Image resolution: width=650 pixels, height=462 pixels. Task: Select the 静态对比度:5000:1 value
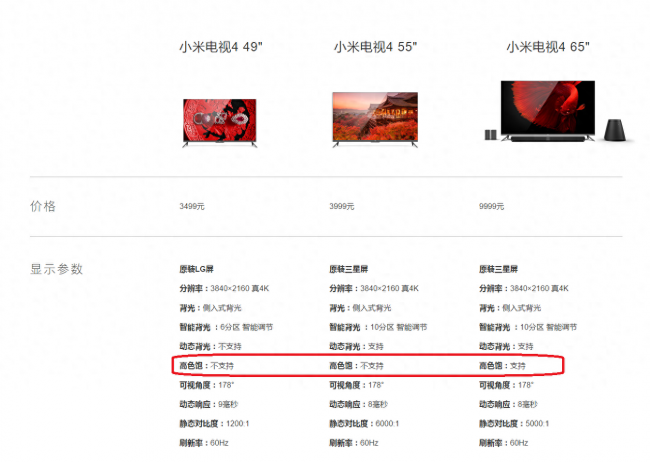[514, 423]
